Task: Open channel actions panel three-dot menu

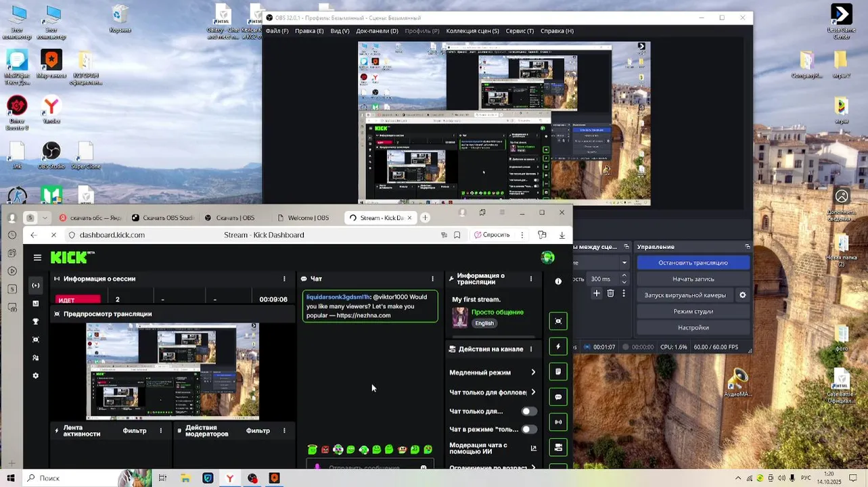Action: 531,349
